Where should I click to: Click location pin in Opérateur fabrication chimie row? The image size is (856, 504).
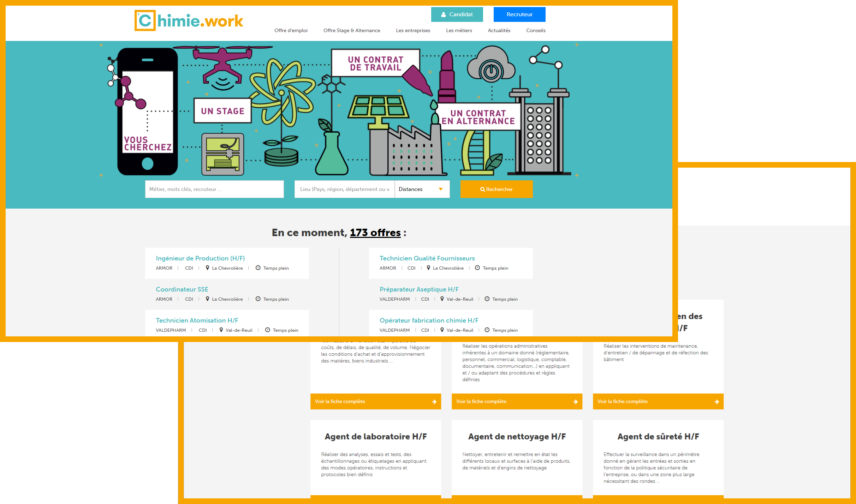[x=442, y=330]
